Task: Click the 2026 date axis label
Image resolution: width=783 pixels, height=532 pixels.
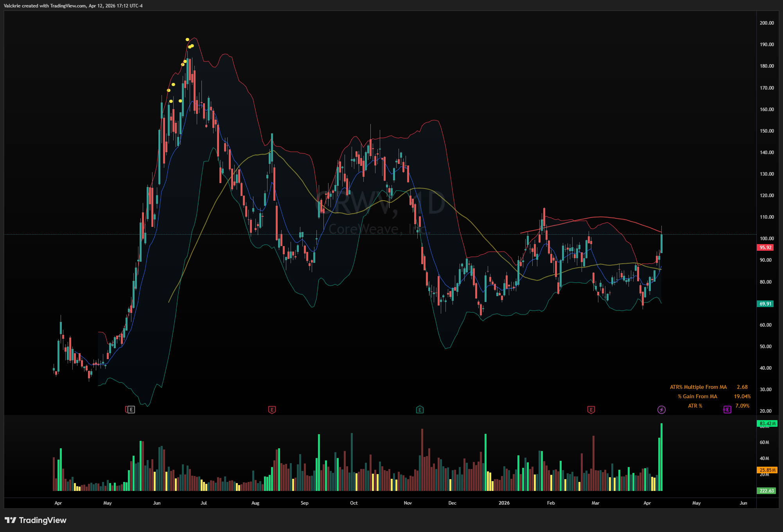Action: tap(504, 503)
